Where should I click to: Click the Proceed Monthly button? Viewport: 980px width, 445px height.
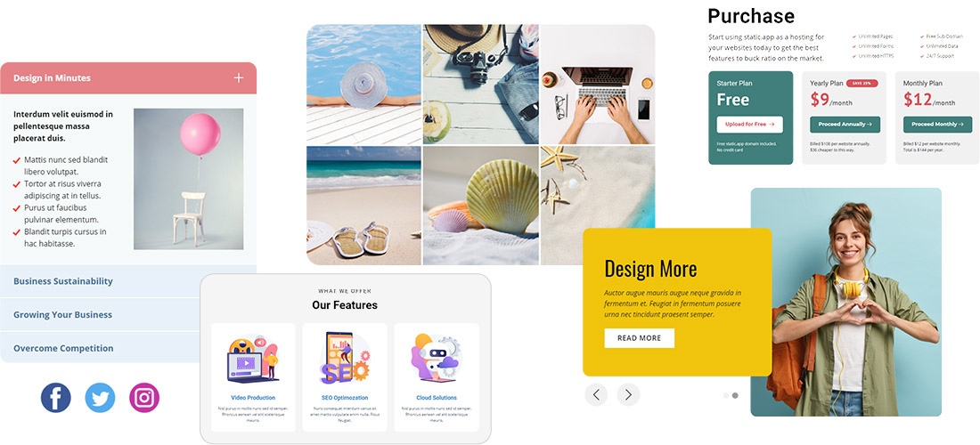(x=937, y=125)
